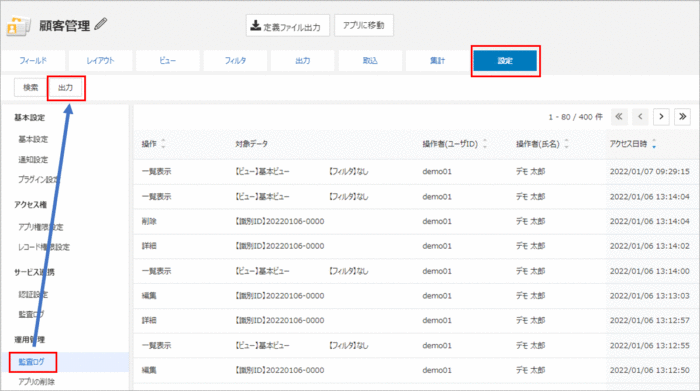Open the 出力 tab in the top tab bar
The height and width of the screenshot is (391, 700).
tap(303, 61)
